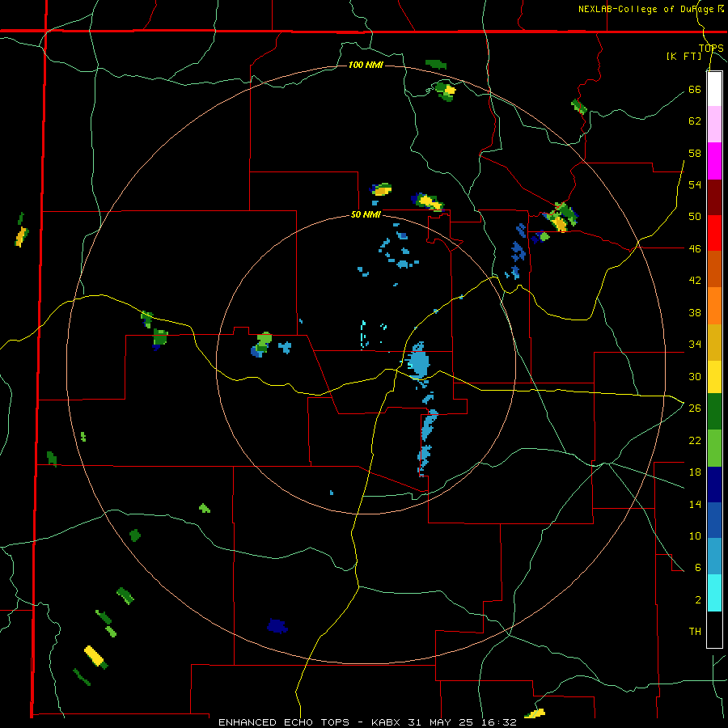Select the dark green legend swatch
The width and height of the screenshot is (728, 728).
point(714,412)
